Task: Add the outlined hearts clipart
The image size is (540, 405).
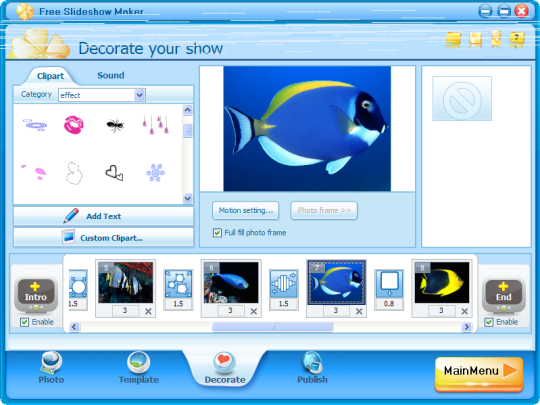Action: (114, 173)
